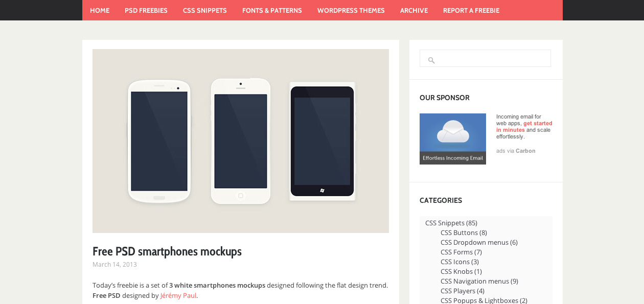644x304 pixels.
Task: Select CSS Icons (3) subcategory
Action: [459, 262]
